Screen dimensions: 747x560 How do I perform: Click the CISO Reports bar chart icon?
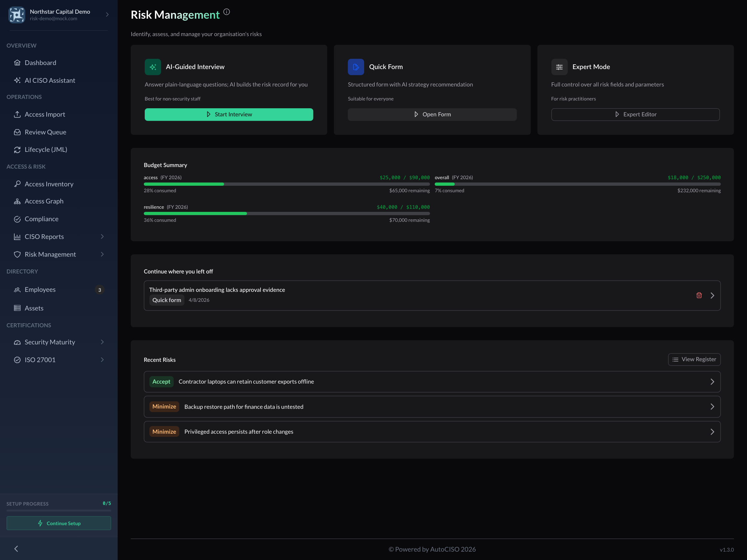pos(17,237)
